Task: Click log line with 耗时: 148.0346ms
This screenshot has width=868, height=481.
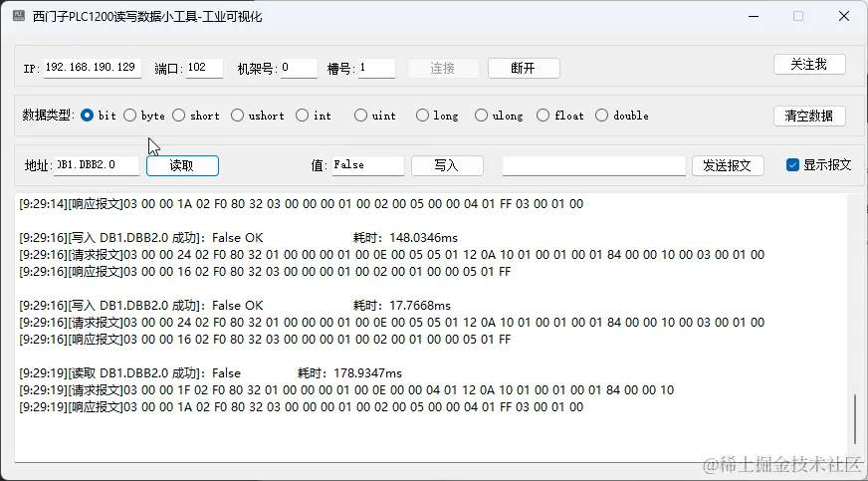Action: [x=239, y=238]
